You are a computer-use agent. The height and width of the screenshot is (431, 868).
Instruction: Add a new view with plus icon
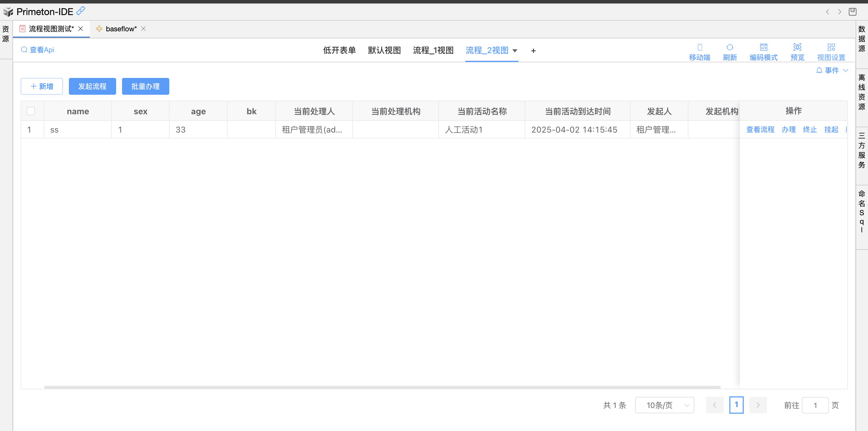(x=533, y=51)
